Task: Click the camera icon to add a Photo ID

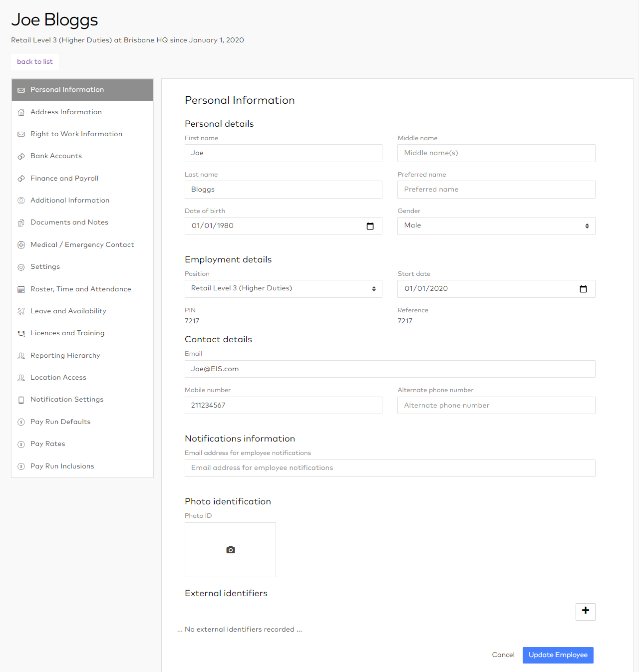Action: [x=230, y=549]
